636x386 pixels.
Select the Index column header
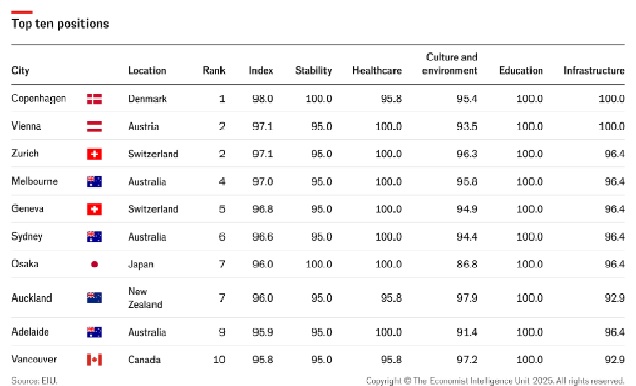coord(261,71)
